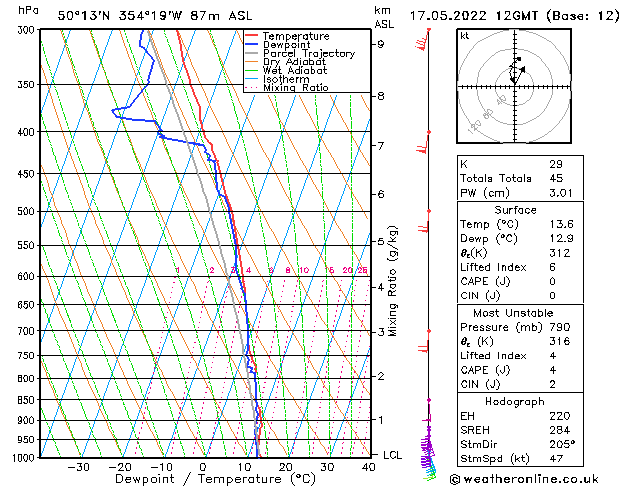Image resolution: width=629 pixels, height=486 pixels.
Task: Click the 'LCL' marker label
Action: click(x=392, y=455)
